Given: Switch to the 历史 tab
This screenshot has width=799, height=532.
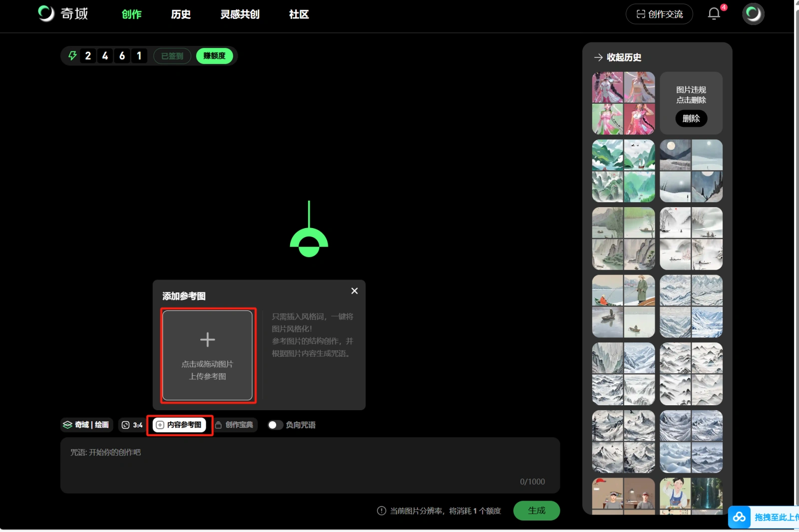Looking at the screenshot, I should [x=181, y=14].
